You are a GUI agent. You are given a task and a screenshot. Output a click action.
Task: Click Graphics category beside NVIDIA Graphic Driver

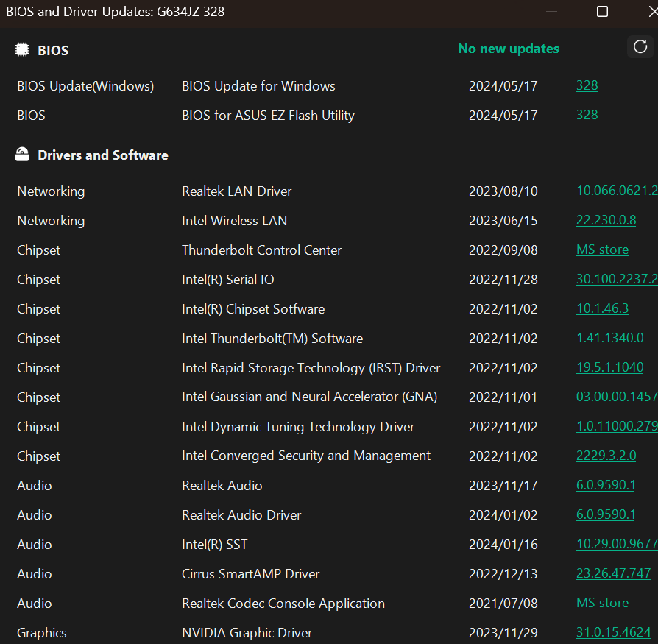[41, 633]
